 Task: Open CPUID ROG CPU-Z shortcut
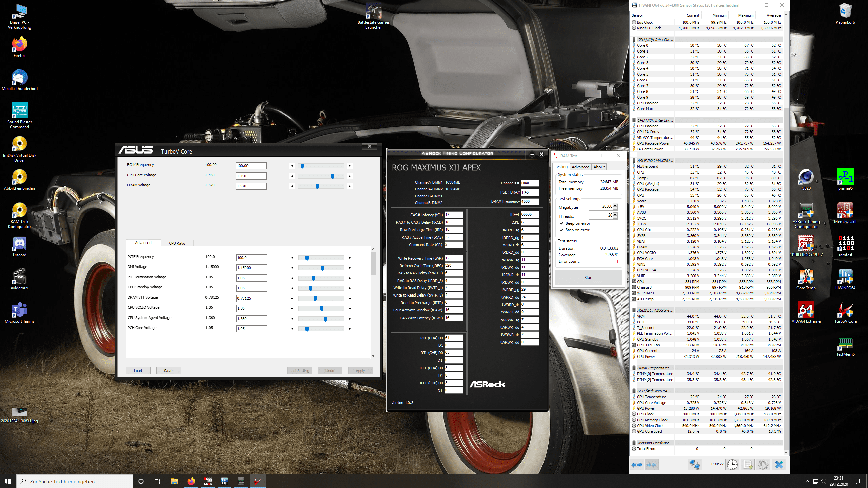click(x=806, y=246)
